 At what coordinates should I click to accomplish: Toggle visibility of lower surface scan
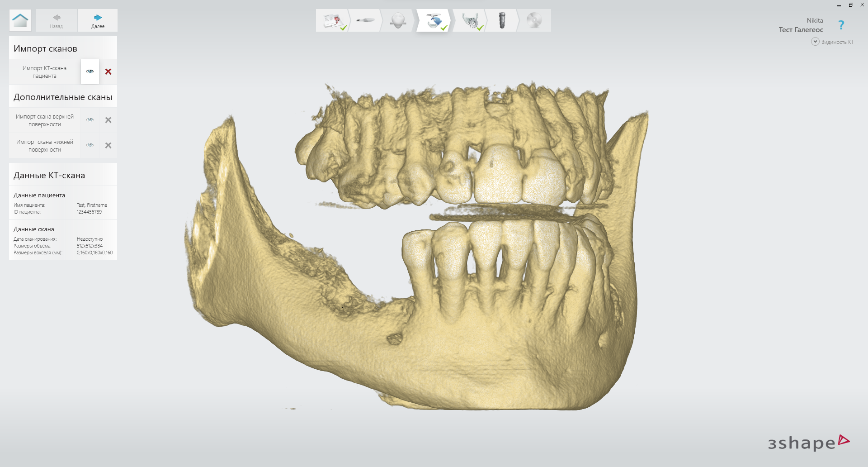point(90,145)
